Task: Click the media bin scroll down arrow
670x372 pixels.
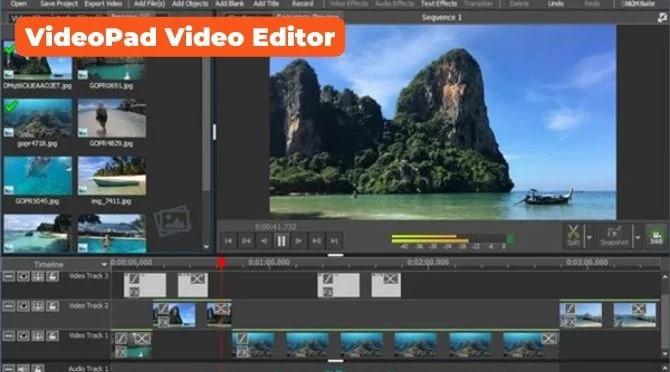Action: (x=206, y=247)
